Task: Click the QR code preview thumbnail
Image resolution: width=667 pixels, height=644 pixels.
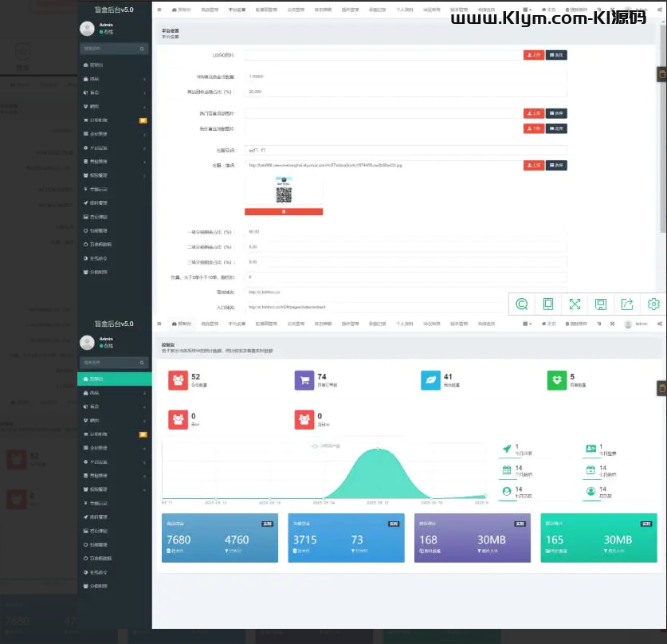Action: pyautogui.click(x=284, y=190)
